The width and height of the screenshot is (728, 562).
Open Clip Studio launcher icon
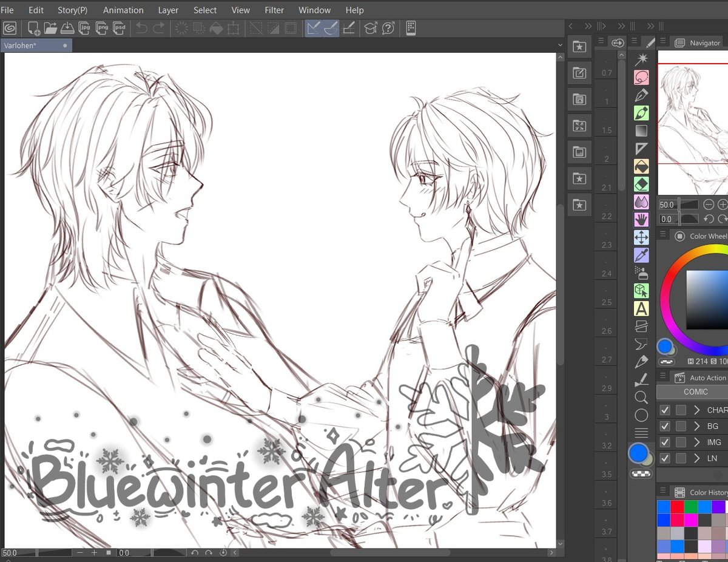(x=10, y=28)
